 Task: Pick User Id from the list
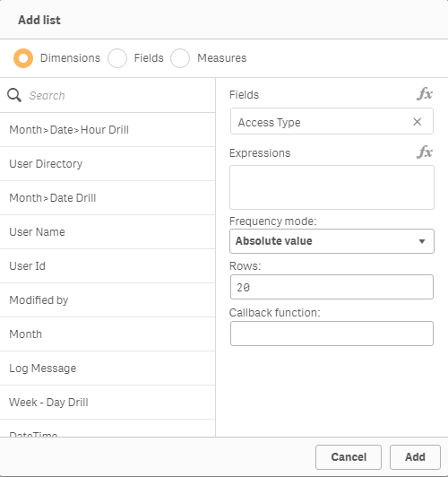(x=108, y=266)
